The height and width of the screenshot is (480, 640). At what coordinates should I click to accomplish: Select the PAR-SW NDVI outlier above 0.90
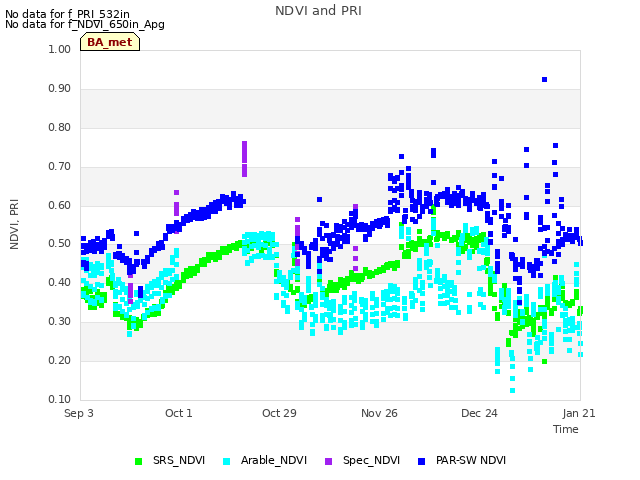click(544, 80)
